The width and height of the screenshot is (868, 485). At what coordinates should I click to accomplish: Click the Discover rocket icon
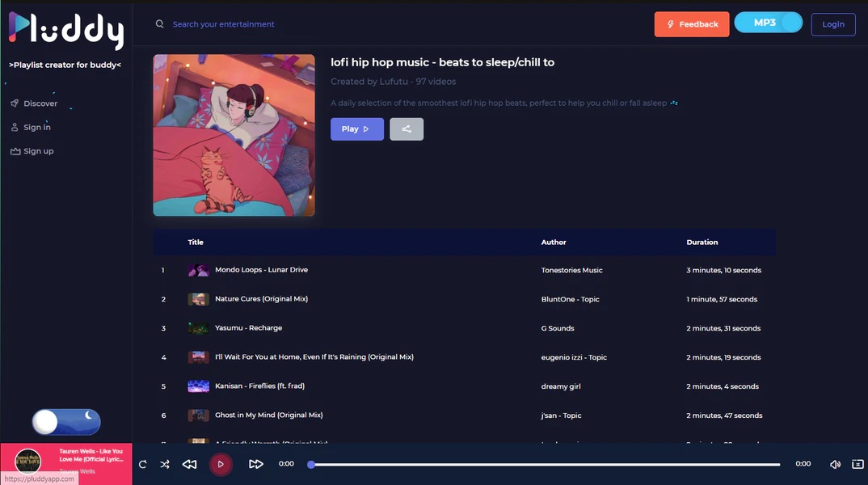[15, 103]
